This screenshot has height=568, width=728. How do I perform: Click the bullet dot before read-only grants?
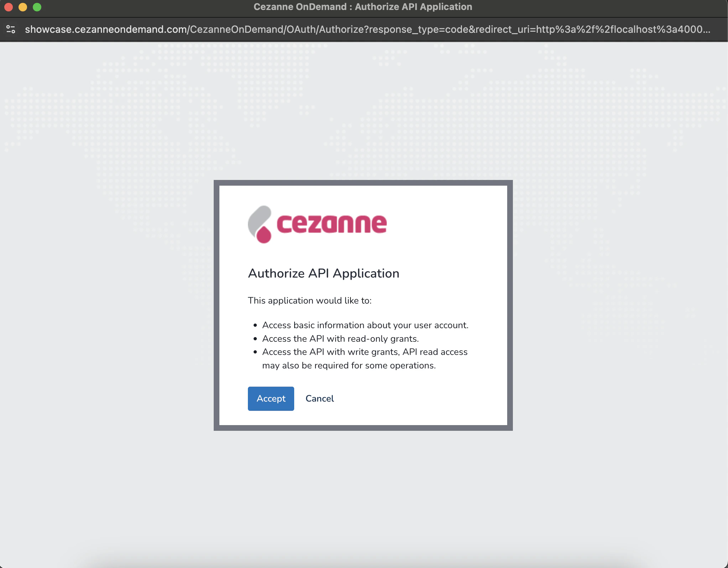pos(255,339)
